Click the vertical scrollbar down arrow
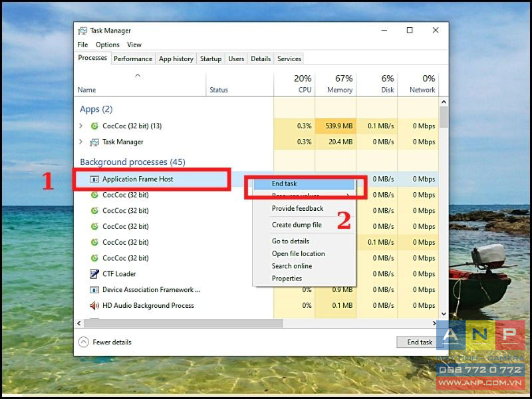The width and height of the screenshot is (532, 399). (444, 314)
